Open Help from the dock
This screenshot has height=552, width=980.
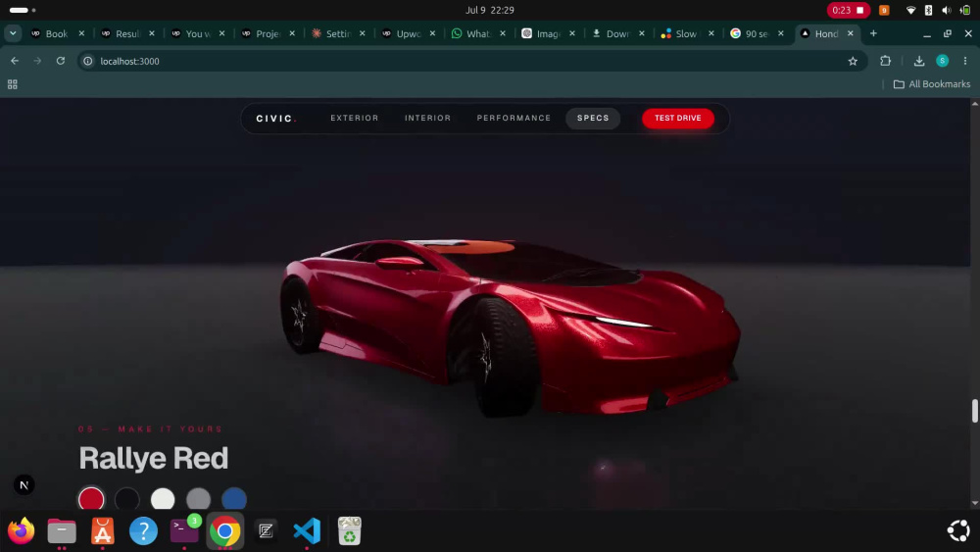tap(143, 530)
